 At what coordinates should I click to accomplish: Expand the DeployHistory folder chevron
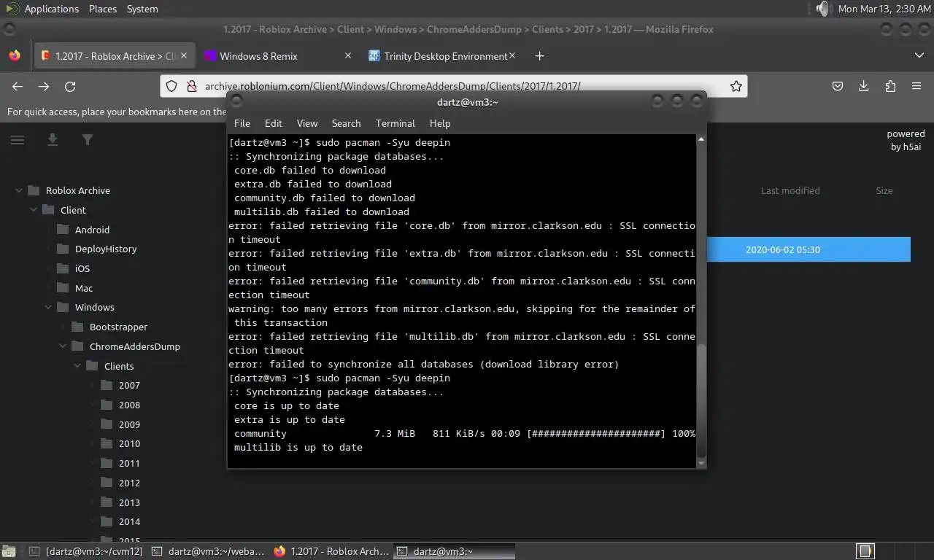(48, 249)
